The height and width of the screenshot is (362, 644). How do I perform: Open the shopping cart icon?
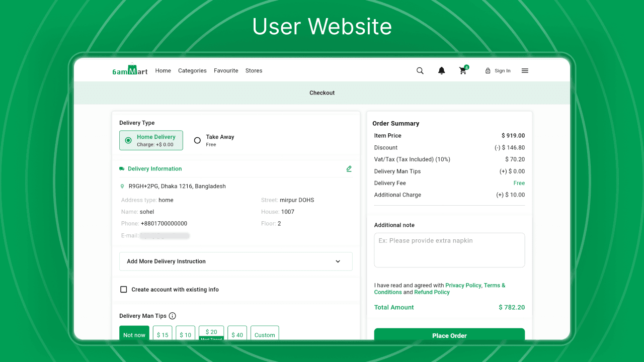pyautogui.click(x=463, y=71)
